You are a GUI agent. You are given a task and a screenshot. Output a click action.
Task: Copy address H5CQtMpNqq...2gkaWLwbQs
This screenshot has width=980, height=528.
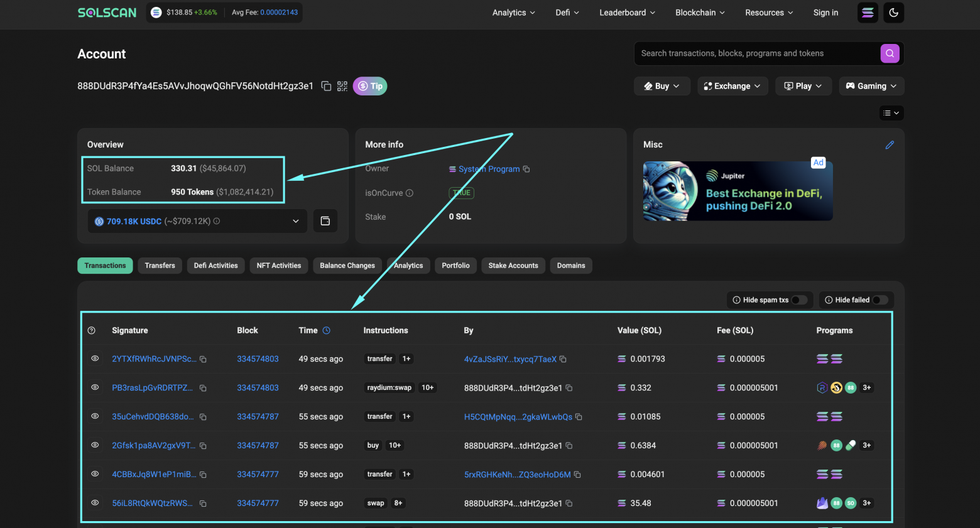pyautogui.click(x=579, y=417)
